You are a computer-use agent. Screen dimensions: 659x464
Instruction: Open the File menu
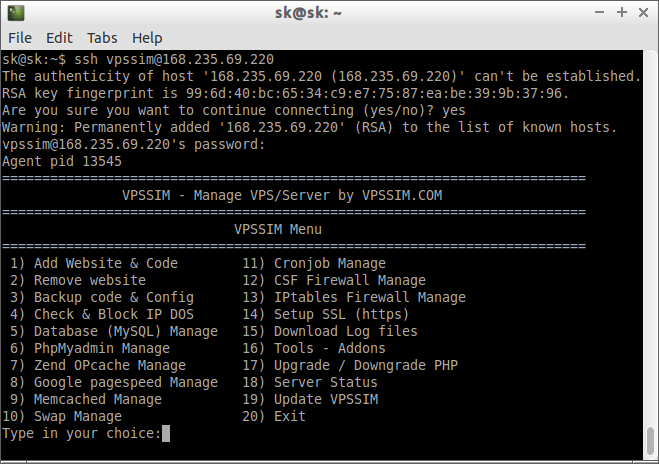[20, 38]
